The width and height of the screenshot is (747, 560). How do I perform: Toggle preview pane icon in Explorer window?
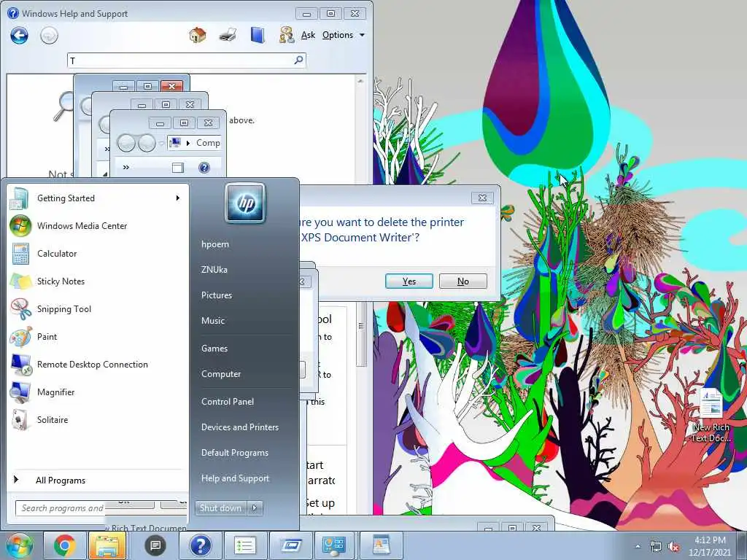coord(178,167)
